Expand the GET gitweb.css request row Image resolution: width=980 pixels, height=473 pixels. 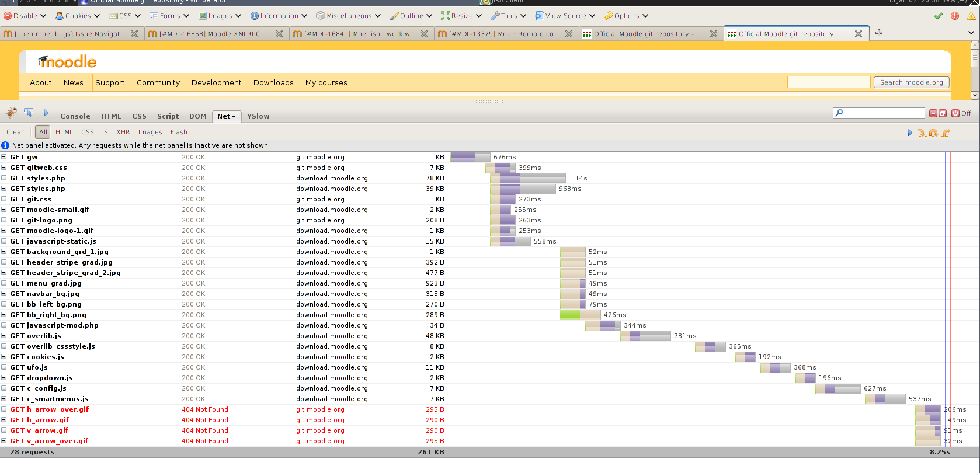coord(4,168)
